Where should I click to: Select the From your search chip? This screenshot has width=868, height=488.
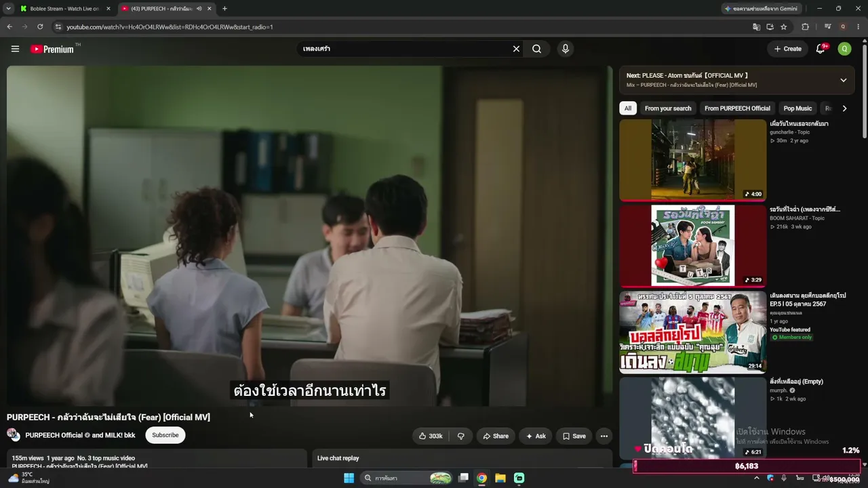668,108
